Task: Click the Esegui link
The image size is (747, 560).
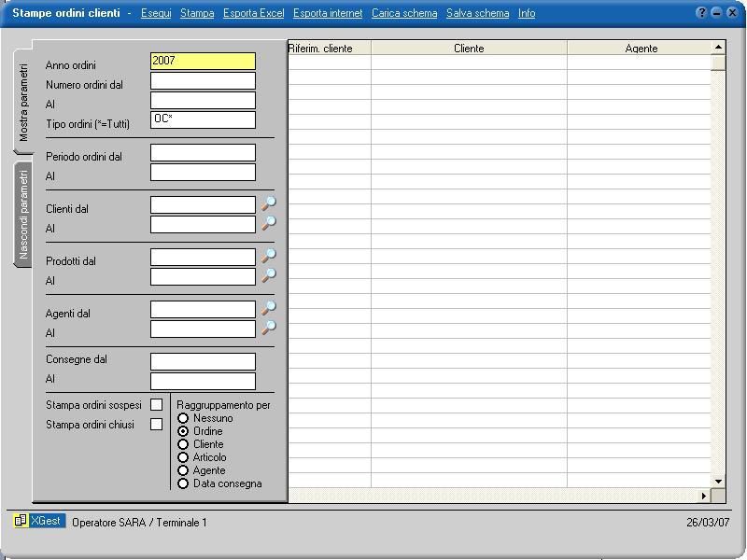Action: click(156, 13)
